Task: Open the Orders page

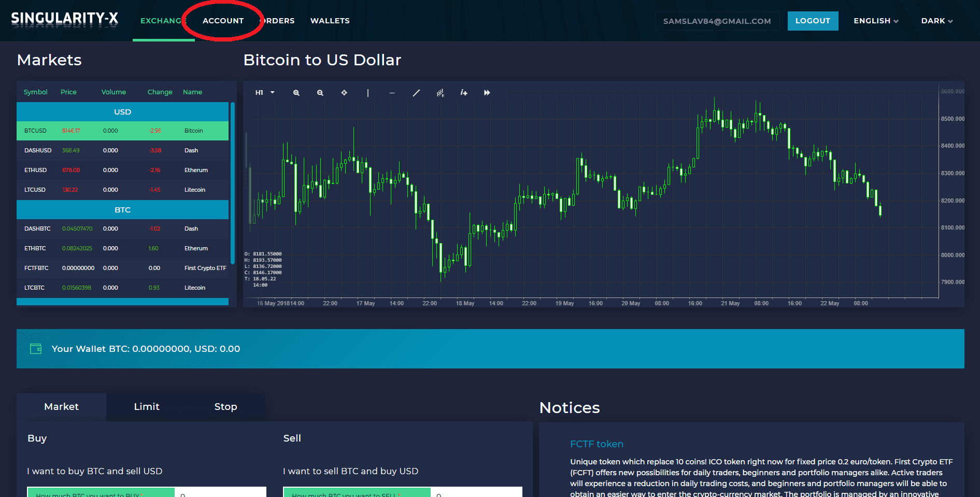Action: click(277, 21)
